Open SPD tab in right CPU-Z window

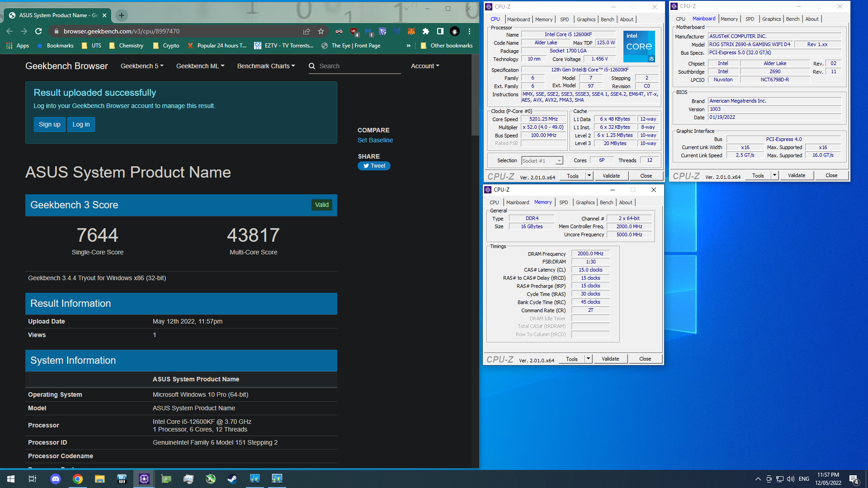tap(750, 19)
